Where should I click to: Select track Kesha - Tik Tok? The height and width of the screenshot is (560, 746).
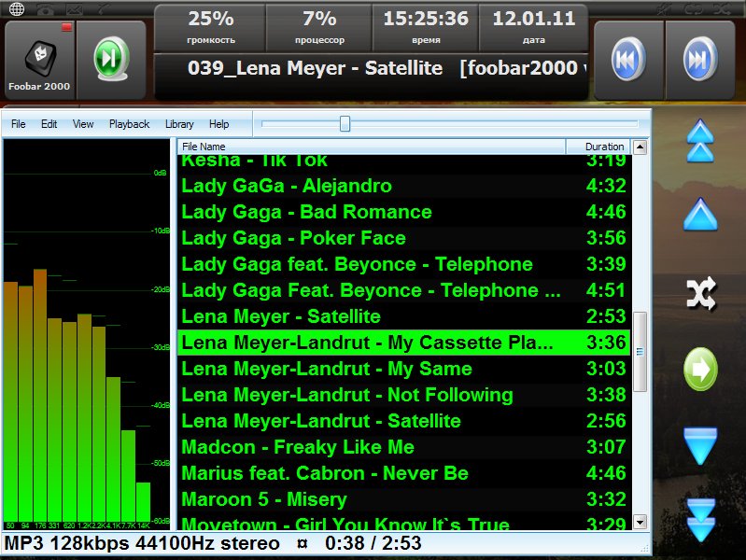point(404,161)
